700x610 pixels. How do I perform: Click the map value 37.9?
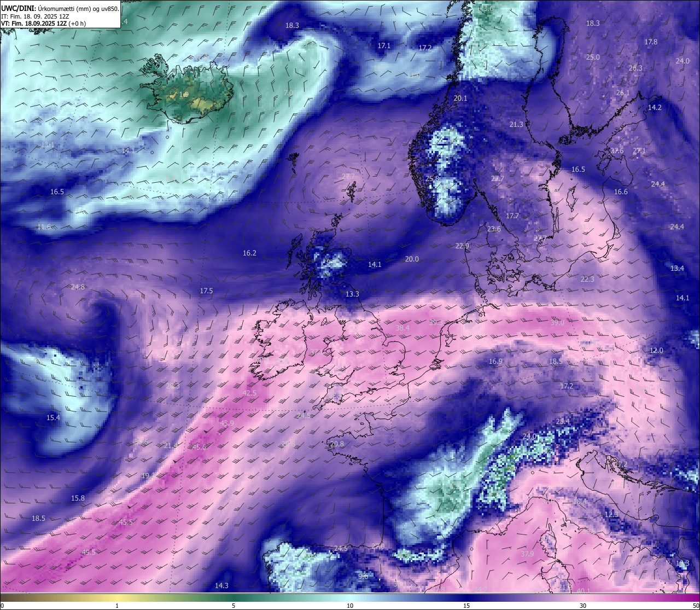coord(527,554)
